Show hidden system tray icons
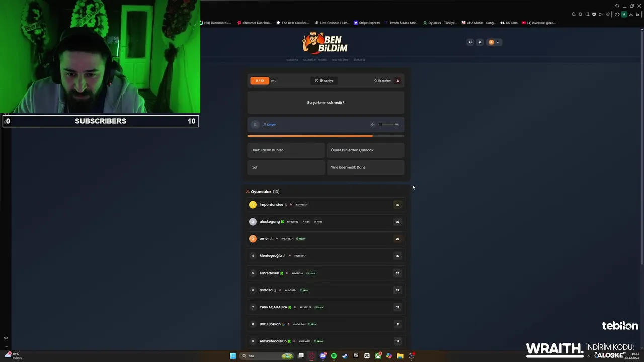This screenshot has height=362, width=644. 588,356
